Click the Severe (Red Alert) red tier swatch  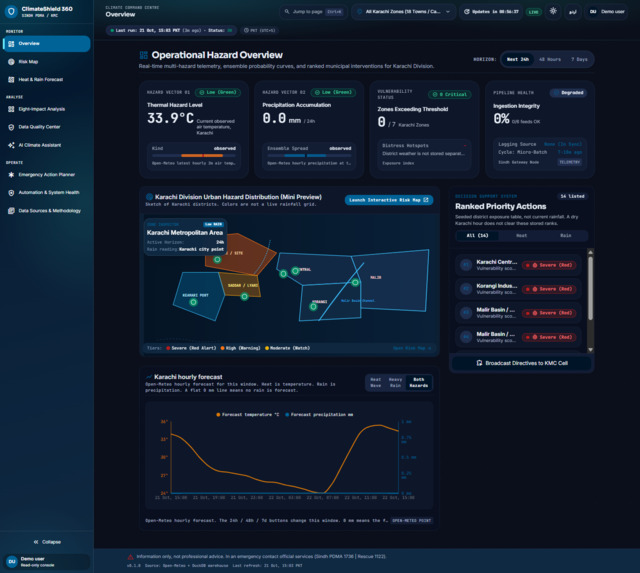[168, 348]
